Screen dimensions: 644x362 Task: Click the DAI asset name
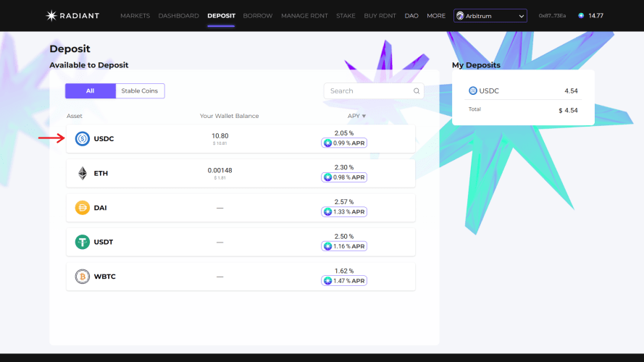click(x=100, y=208)
